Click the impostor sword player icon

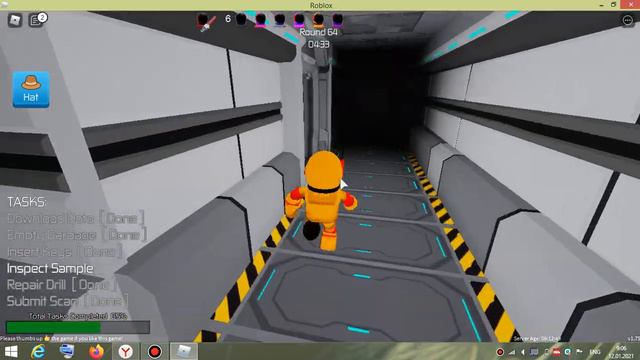tap(206, 22)
